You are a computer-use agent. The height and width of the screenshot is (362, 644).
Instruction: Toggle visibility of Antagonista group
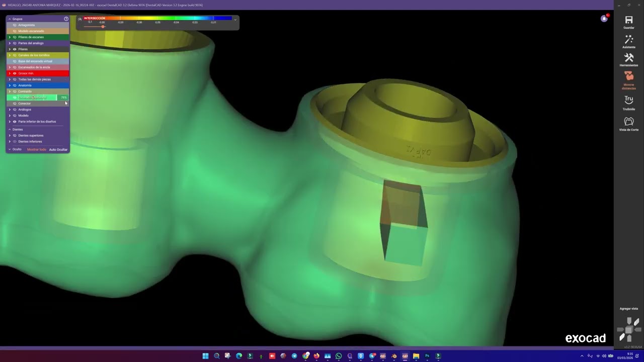tap(15, 25)
